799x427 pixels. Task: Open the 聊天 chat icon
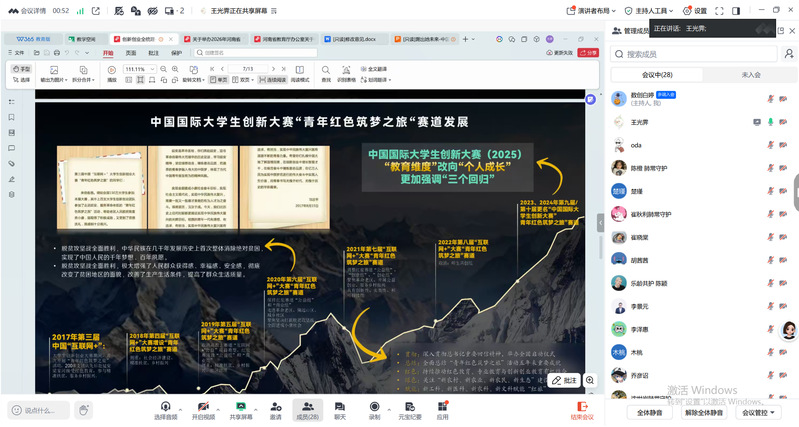point(339,410)
